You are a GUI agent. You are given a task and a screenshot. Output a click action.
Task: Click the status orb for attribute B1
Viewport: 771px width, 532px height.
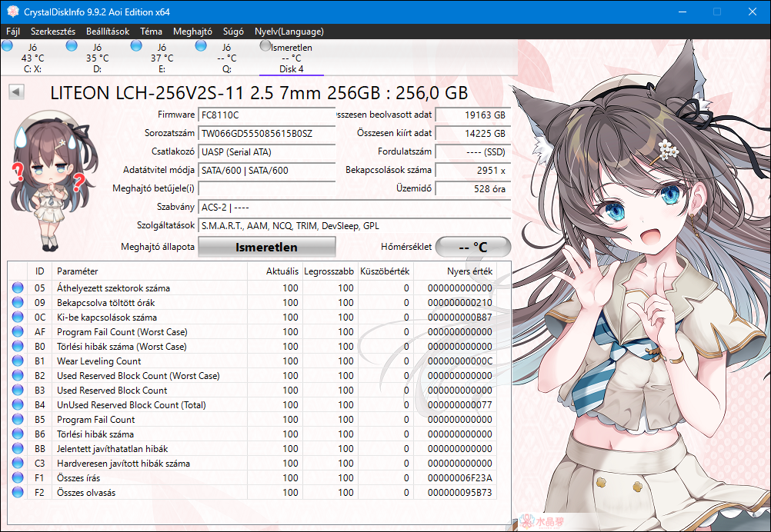click(18, 361)
